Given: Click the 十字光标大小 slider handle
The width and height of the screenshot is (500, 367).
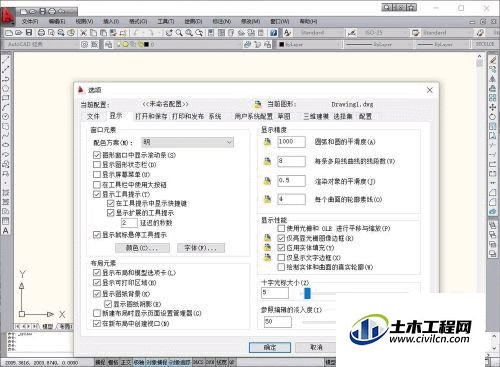Looking at the screenshot, I should click(307, 293).
